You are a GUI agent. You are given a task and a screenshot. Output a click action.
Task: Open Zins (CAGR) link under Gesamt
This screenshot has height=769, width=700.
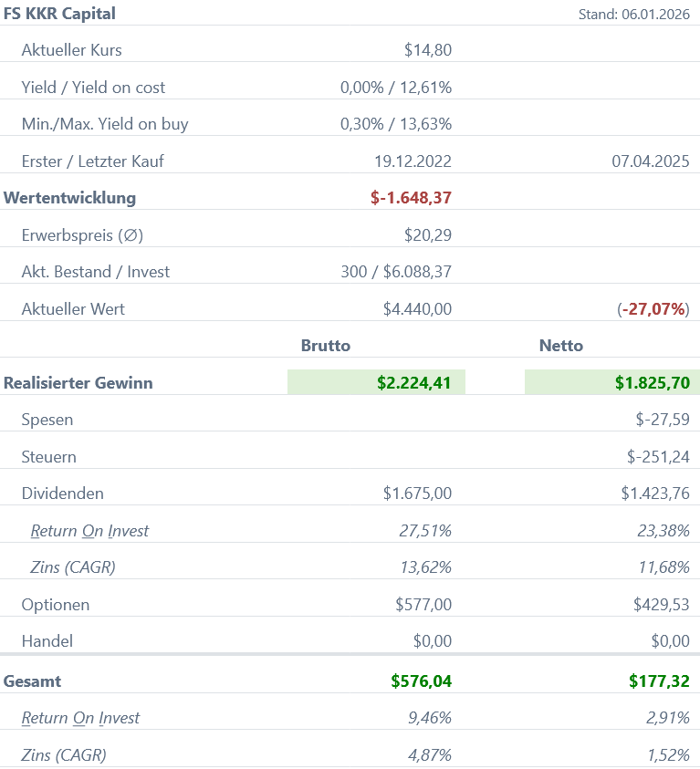(x=64, y=755)
